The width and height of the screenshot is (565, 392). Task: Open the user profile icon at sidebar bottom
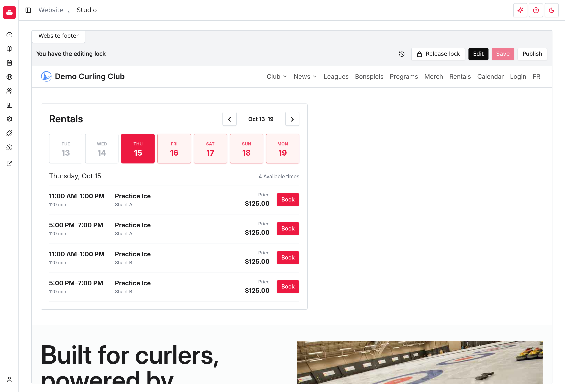(9, 379)
